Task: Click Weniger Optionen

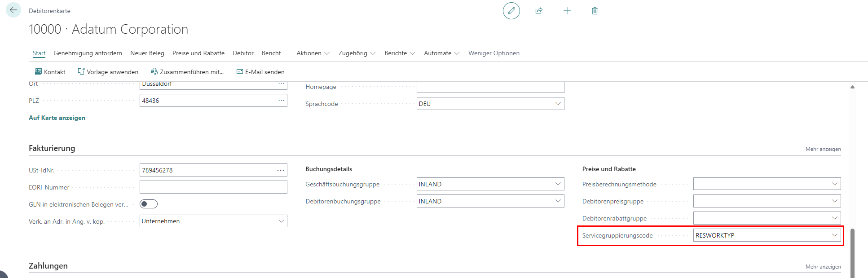Action: 494,53
